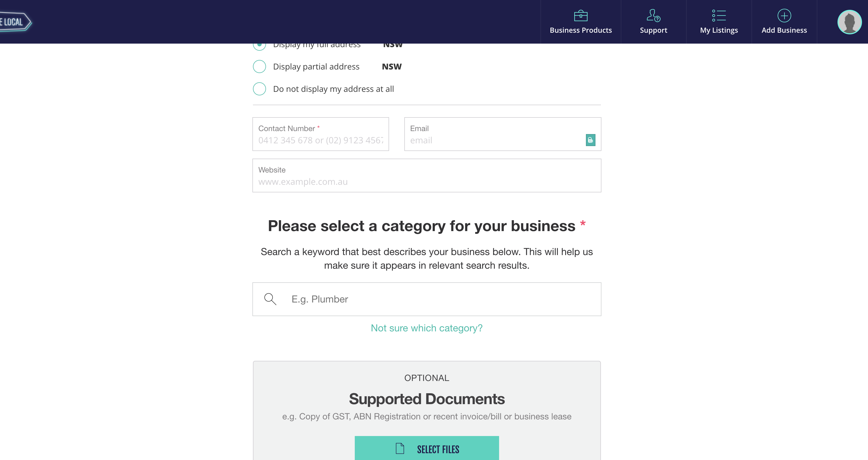Click the magnifier icon in category search

click(270, 299)
